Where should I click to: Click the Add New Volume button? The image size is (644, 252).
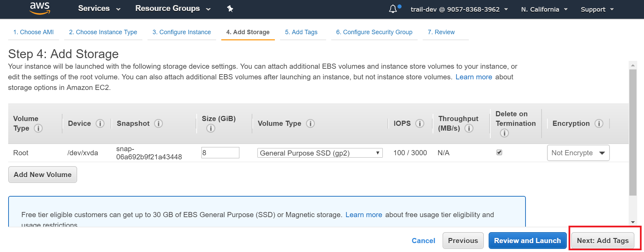43,175
